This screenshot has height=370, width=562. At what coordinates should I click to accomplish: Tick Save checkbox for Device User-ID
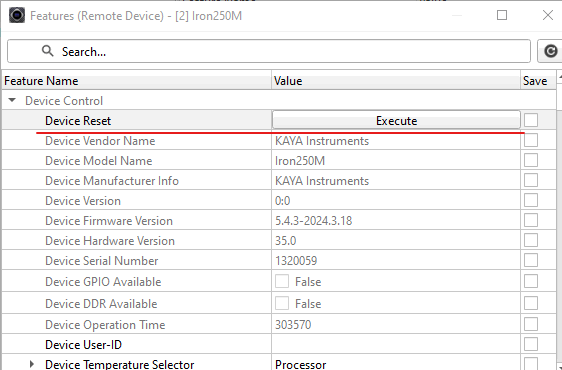pyautogui.click(x=531, y=344)
